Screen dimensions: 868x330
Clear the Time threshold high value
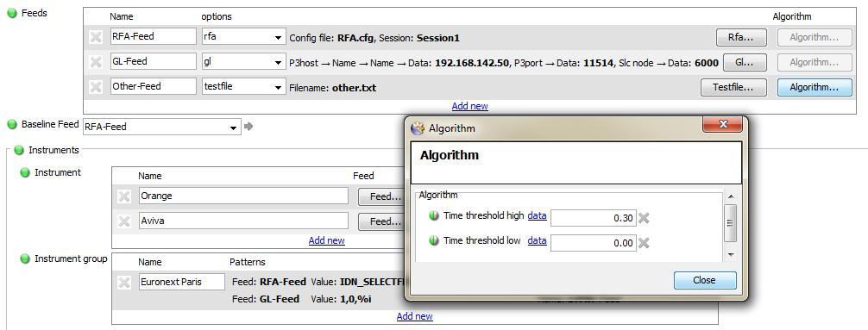[x=644, y=218]
